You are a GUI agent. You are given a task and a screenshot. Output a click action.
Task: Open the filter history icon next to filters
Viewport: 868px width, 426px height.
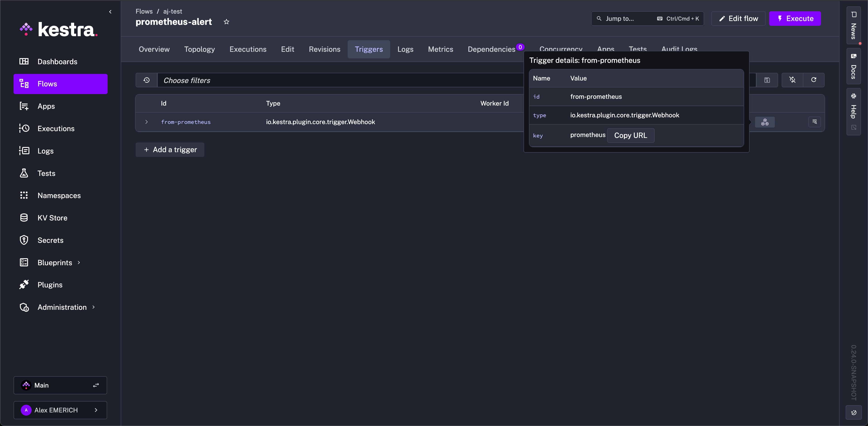146,80
